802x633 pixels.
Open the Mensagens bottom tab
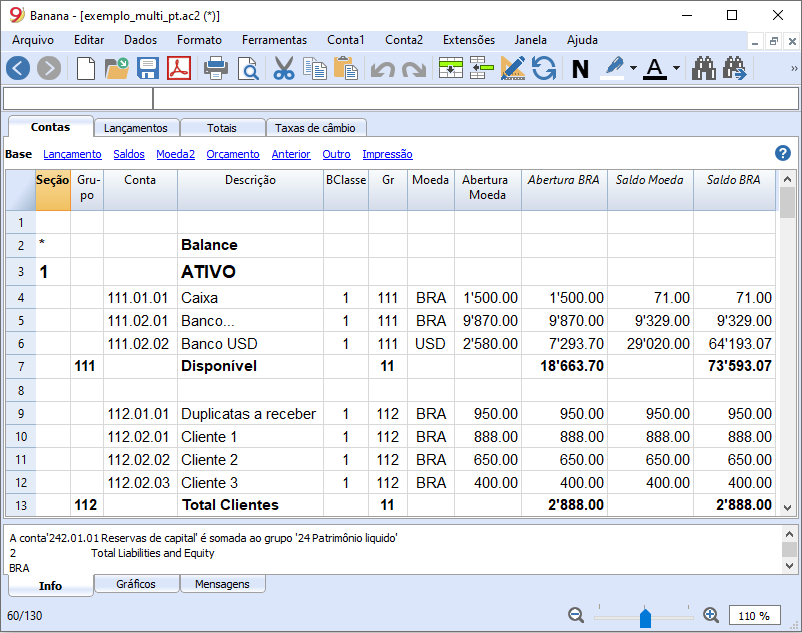coord(222,584)
